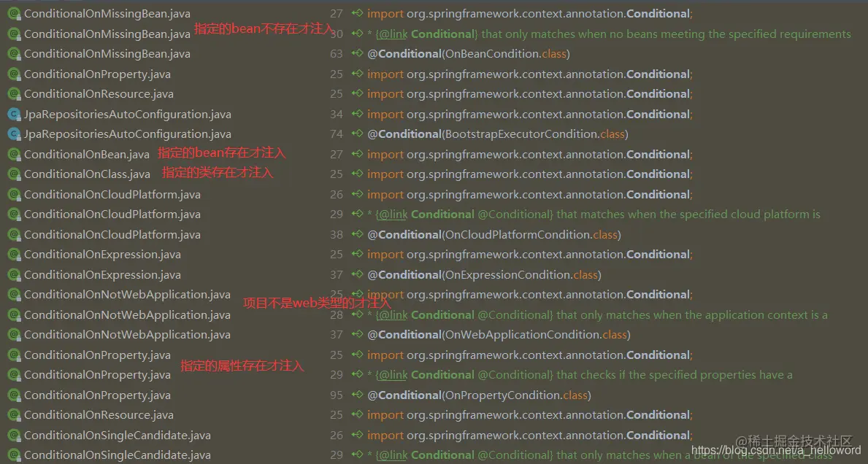Click usage arrow icon beside line 74

[358, 134]
